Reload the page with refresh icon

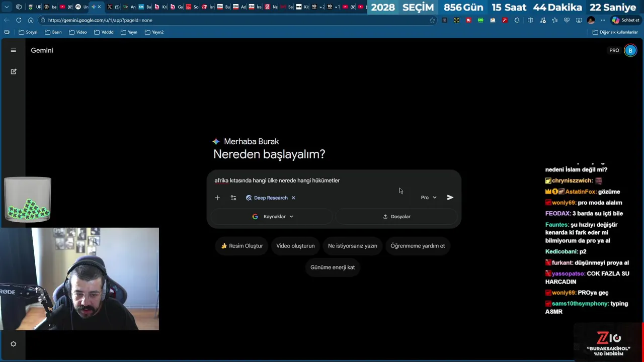point(19,20)
